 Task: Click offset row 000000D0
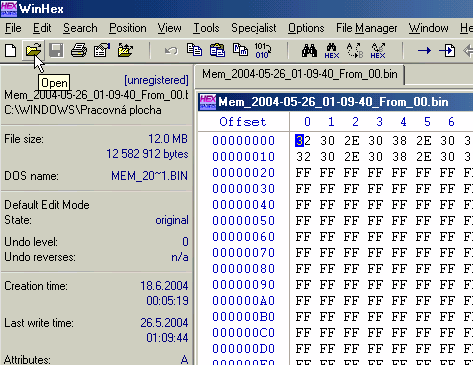coord(243,349)
